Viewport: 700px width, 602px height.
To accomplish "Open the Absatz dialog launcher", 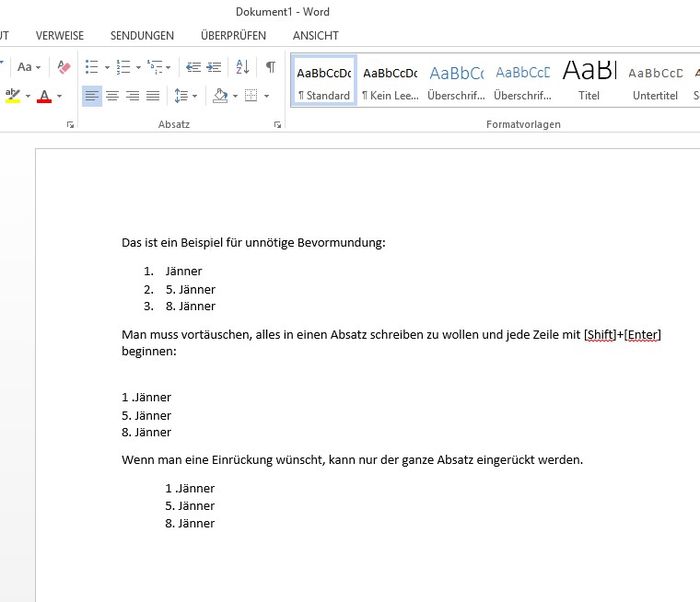I will point(278,125).
